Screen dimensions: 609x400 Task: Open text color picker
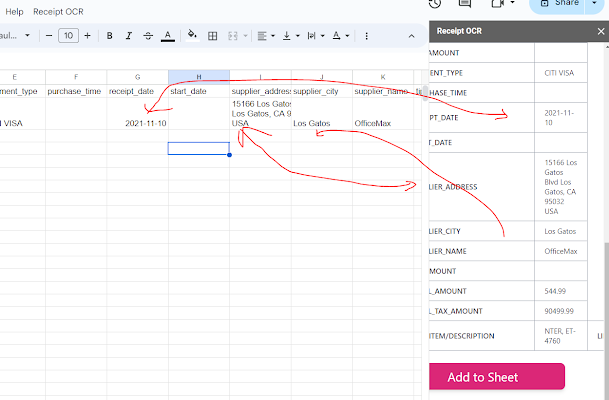tap(167, 36)
